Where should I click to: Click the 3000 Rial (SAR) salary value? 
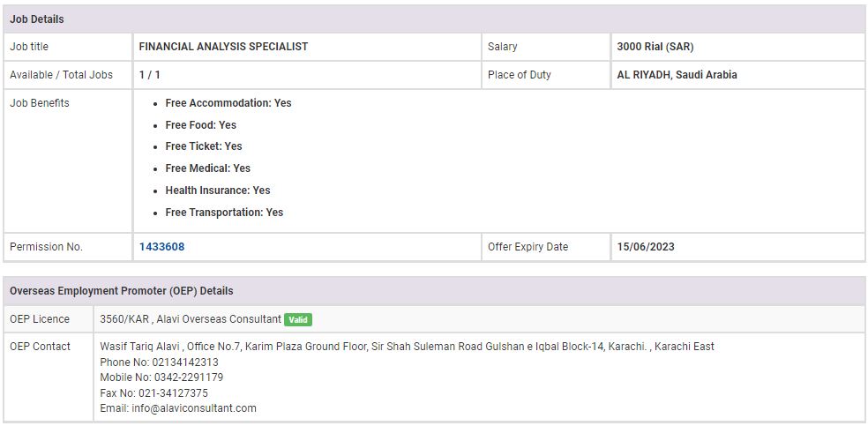click(x=655, y=47)
